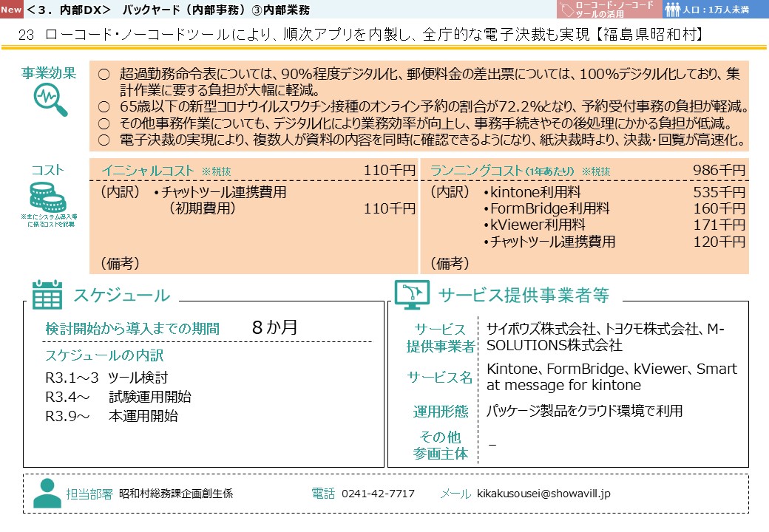Click the 事業効果 section label

(x=49, y=73)
